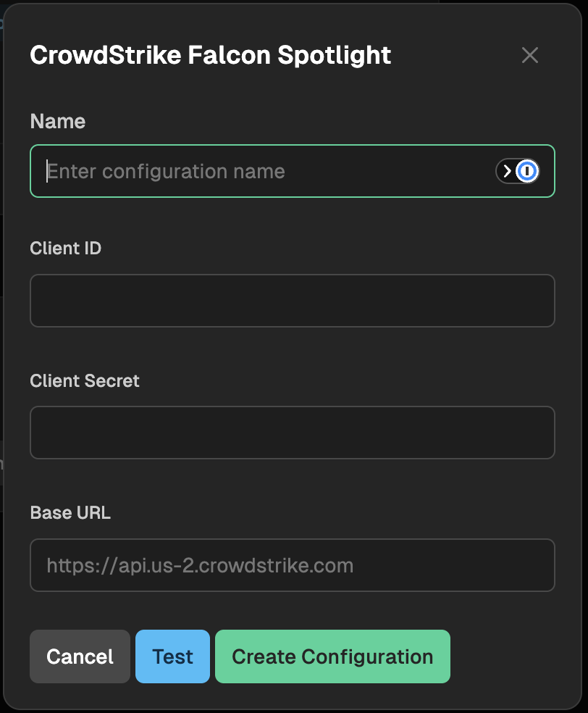Click the Client ID label text

[x=65, y=249]
